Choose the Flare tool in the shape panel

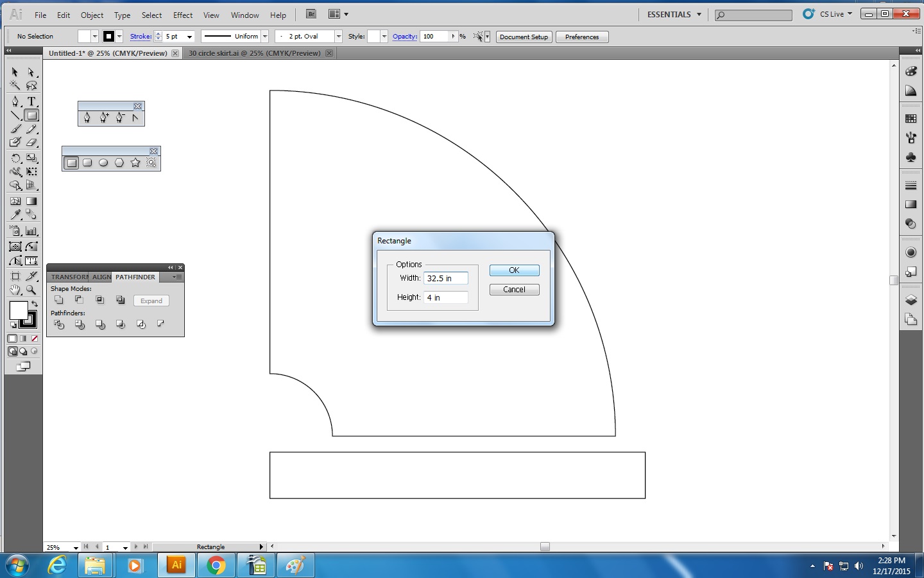(151, 163)
